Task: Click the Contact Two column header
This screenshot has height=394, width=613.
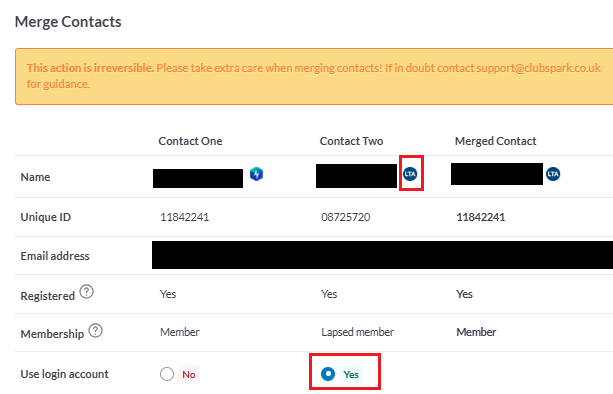Action: coord(351,141)
